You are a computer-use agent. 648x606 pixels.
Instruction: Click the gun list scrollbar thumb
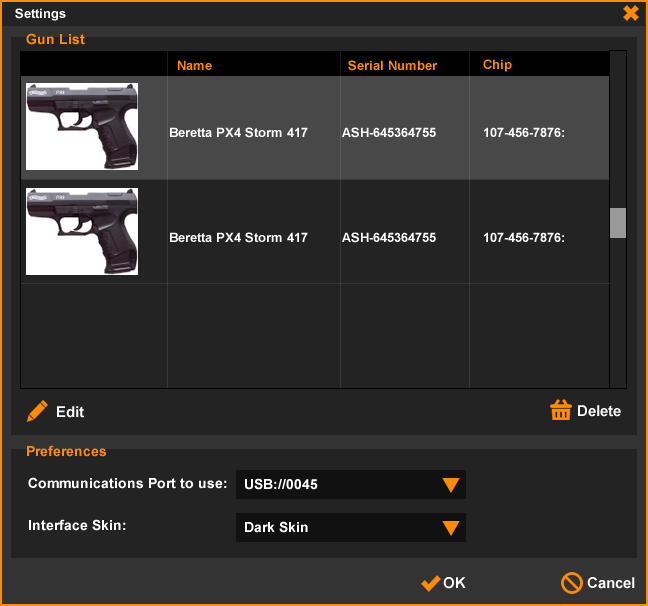tap(618, 223)
